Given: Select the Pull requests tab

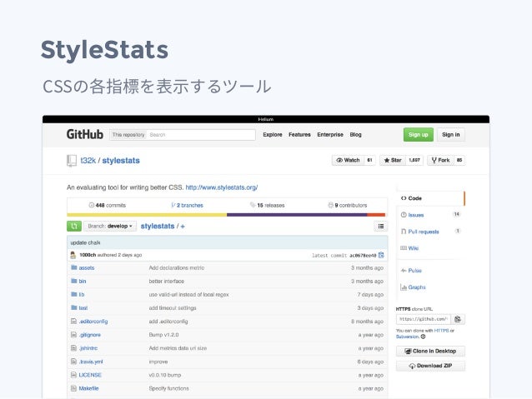Looking at the screenshot, I should click(430, 232).
